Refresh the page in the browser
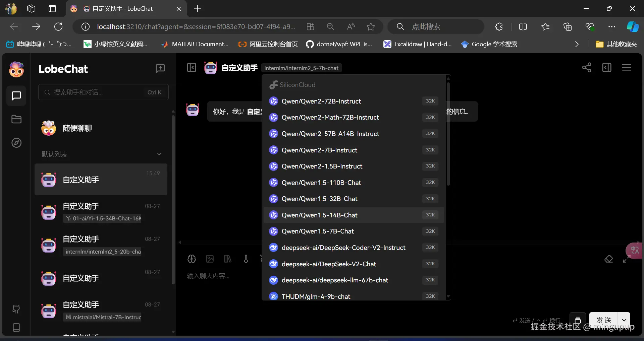The height and width of the screenshot is (341, 644). 58,27
